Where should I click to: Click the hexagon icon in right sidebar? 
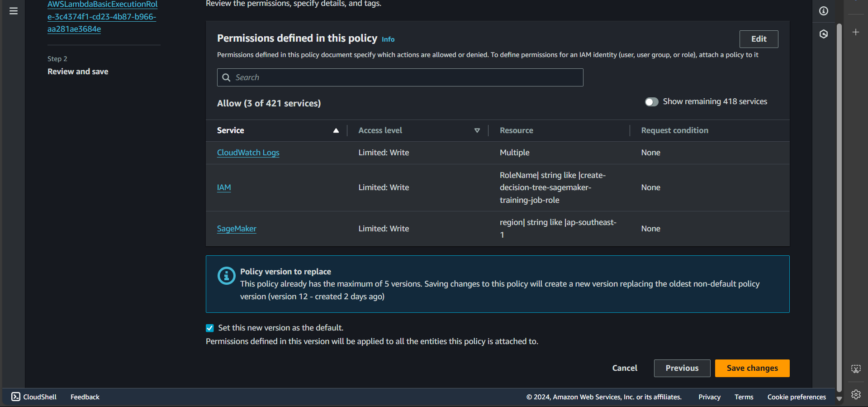pos(824,34)
